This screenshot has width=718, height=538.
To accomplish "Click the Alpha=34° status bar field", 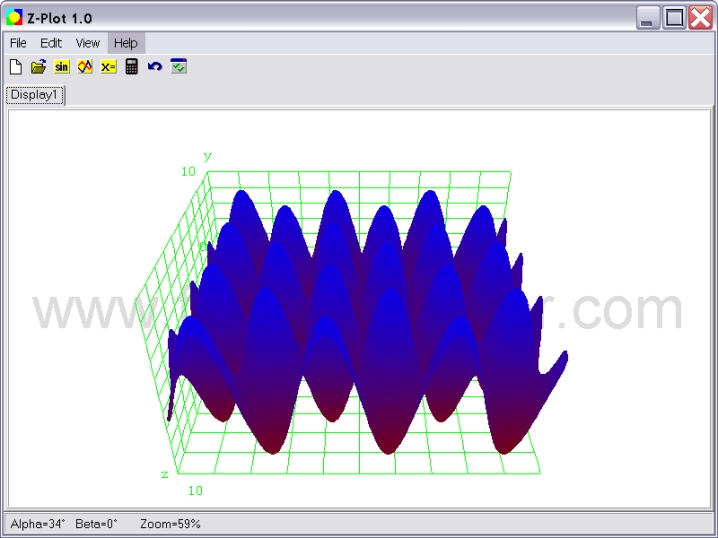I will (x=38, y=524).
